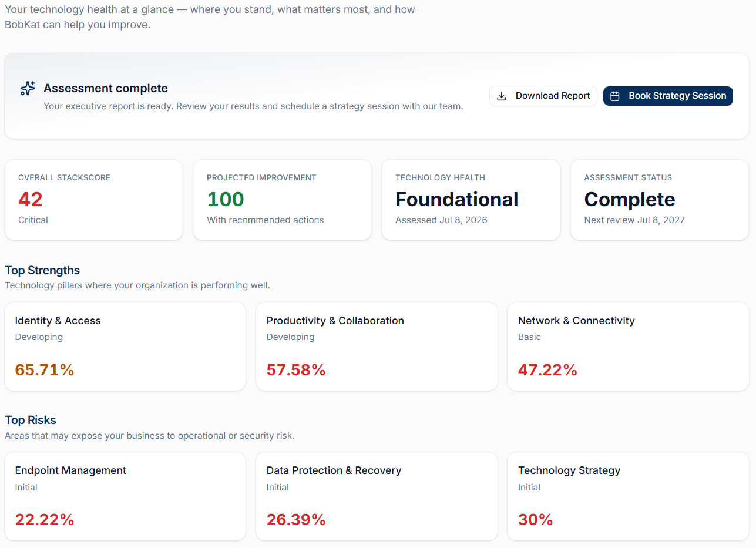The width and height of the screenshot is (756, 548).
Task: Click Initial label under Technology Strategy
Action: (529, 487)
